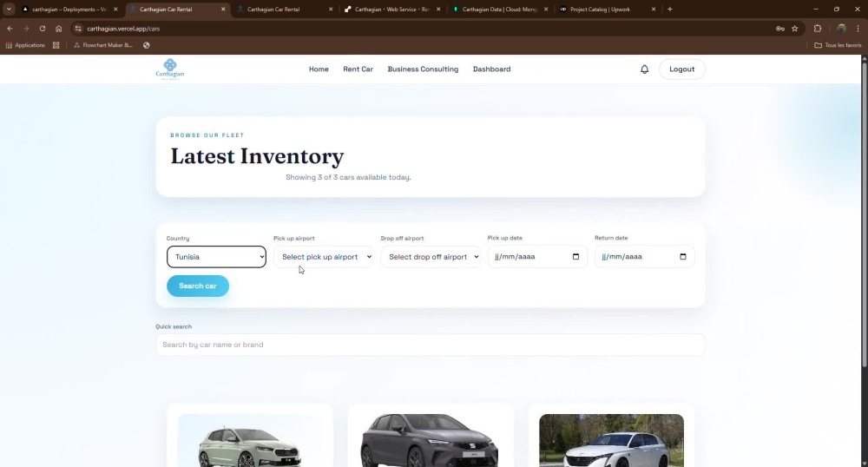868x467 pixels.
Task: Click the Carthagian logo in the header
Action: 170,69
